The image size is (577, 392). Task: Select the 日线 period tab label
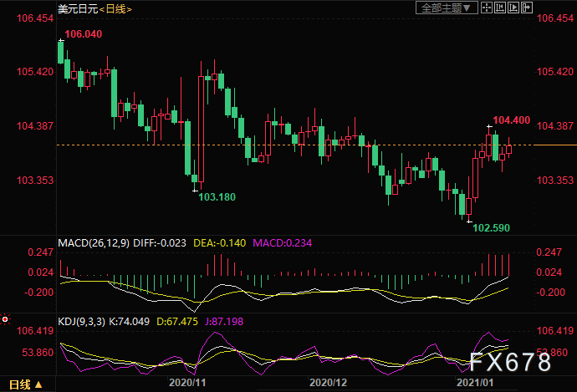pos(19,385)
